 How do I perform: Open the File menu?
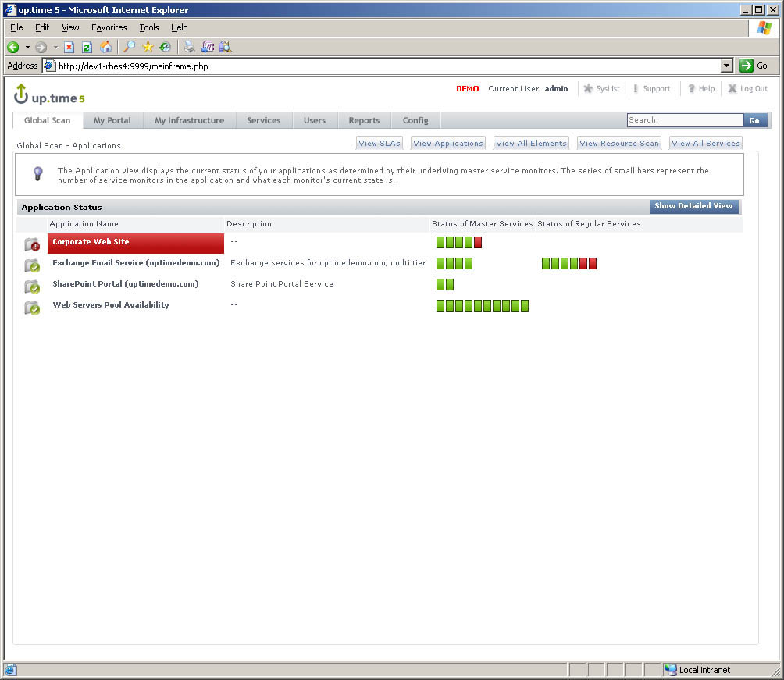click(16, 27)
